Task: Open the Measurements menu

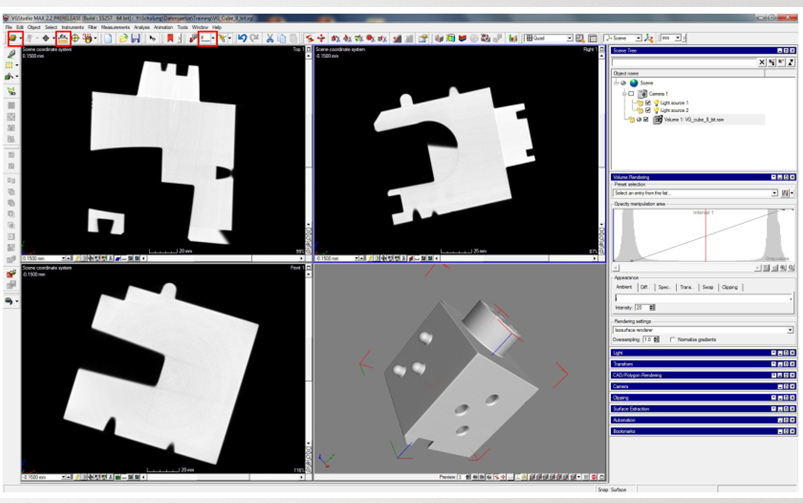Action: point(115,27)
